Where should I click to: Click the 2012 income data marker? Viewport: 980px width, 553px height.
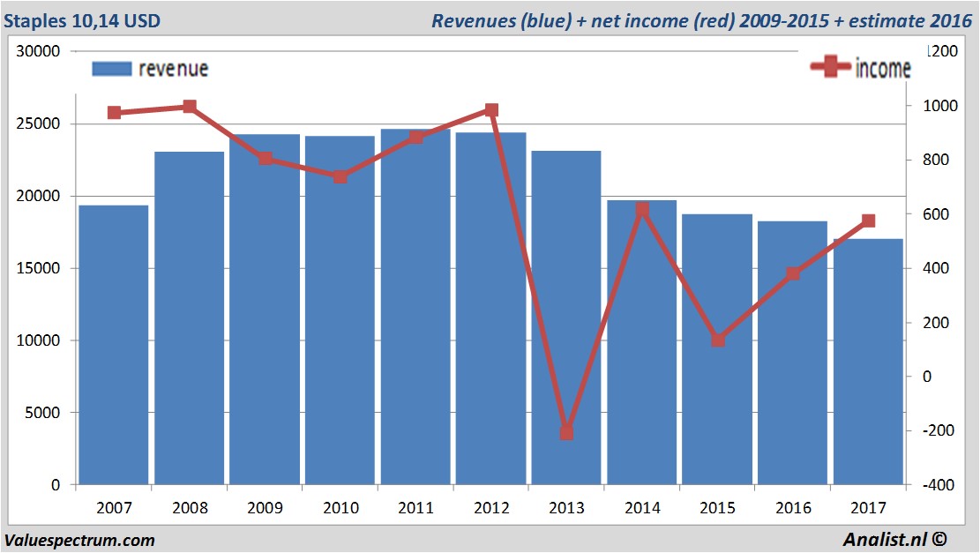pos(491,110)
